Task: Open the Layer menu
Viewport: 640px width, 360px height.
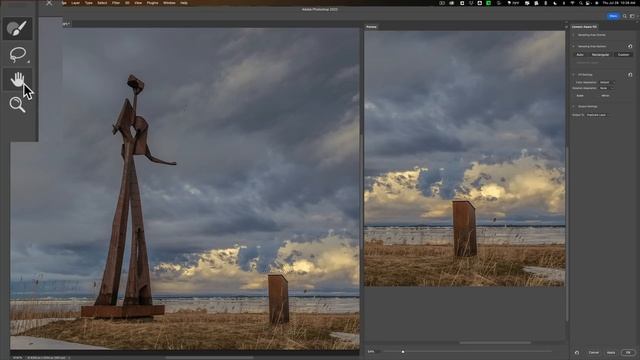Action: pyautogui.click(x=76, y=3)
